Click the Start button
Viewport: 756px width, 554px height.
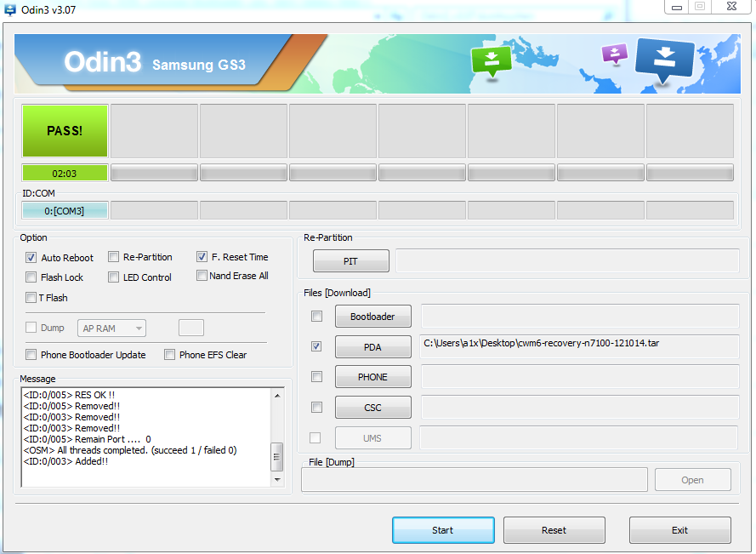(x=443, y=530)
